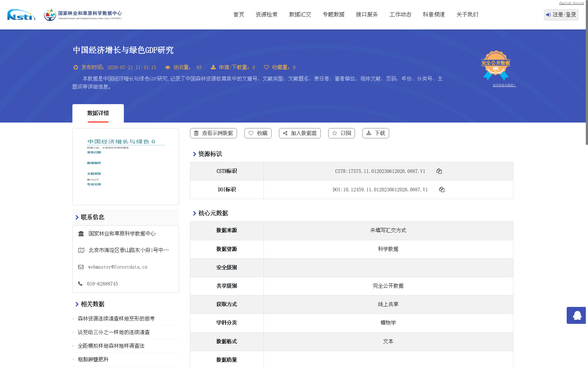Open the QQ chat support widget
The height and width of the screenshot is (368, 588).
576,315
